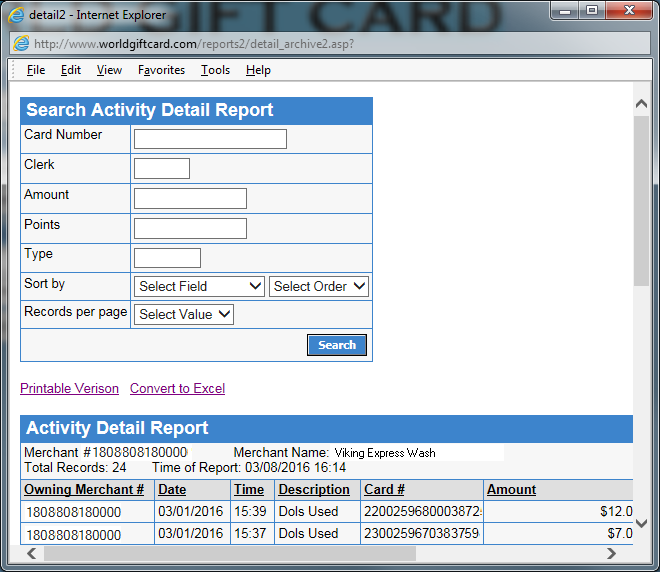Click into the Card Number field
Screen dimensions: 660x572
coord(210,139)
